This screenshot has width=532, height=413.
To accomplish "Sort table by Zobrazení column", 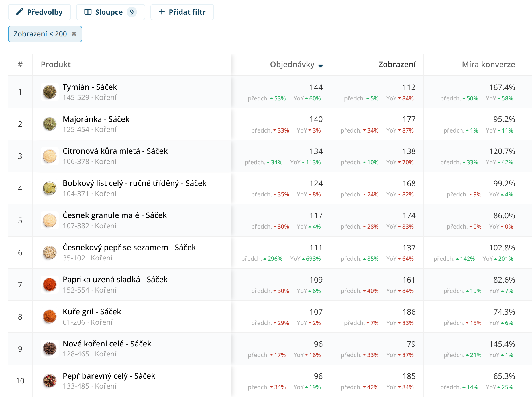I will (396, 65).
